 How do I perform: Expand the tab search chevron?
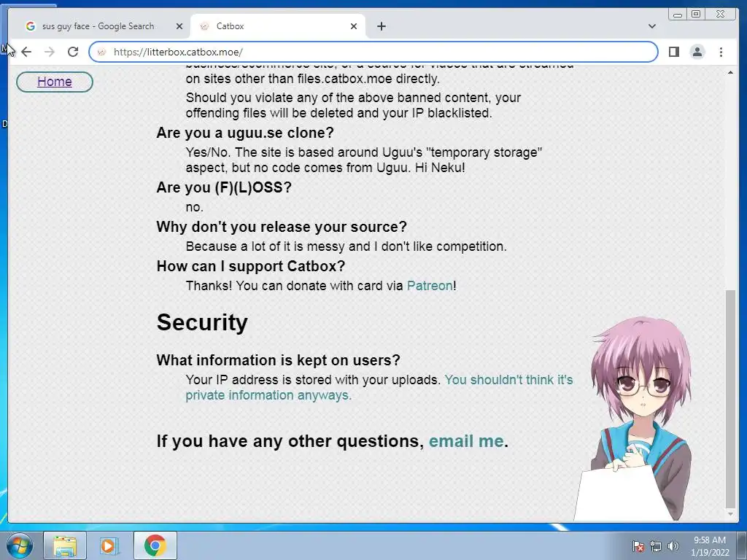pos(651,27)
